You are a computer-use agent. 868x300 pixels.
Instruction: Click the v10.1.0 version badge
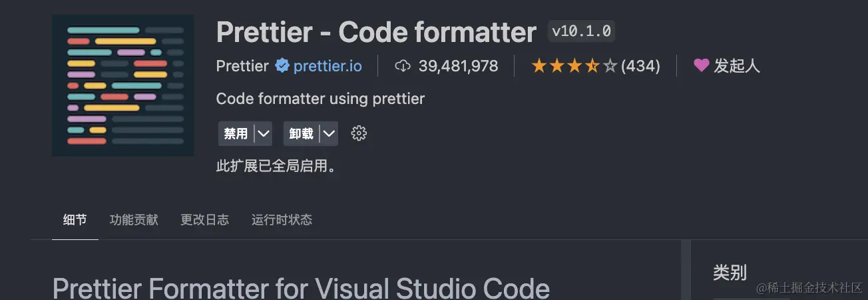[x=581, y=31]
